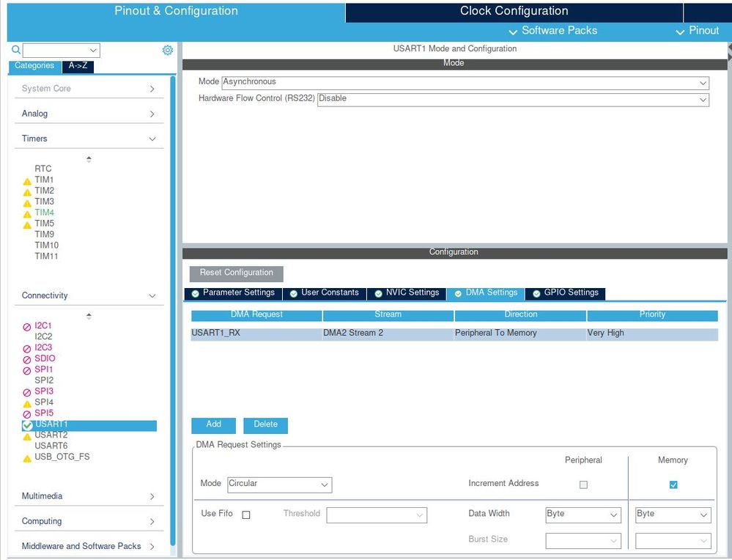Screen dimensions: 732x560
Task: Select I2C2 in the Connectivity list
Action: click(x=43, y=336)
